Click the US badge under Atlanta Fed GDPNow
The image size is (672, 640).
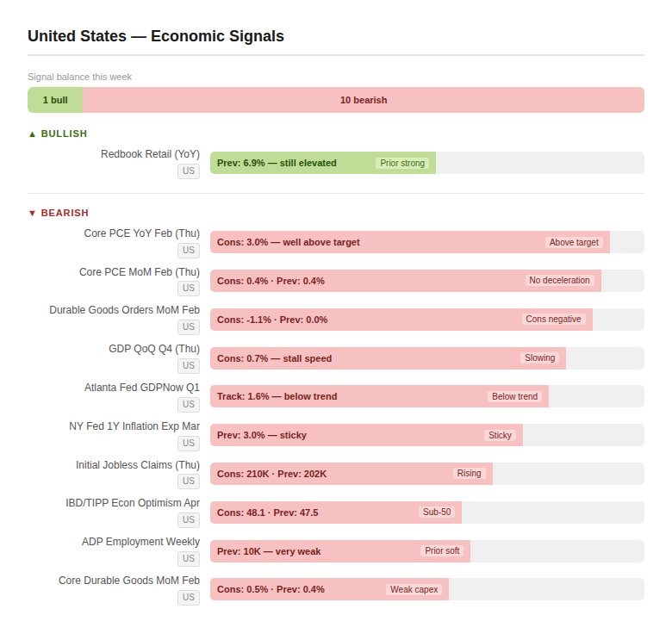[x=189, y=404]
